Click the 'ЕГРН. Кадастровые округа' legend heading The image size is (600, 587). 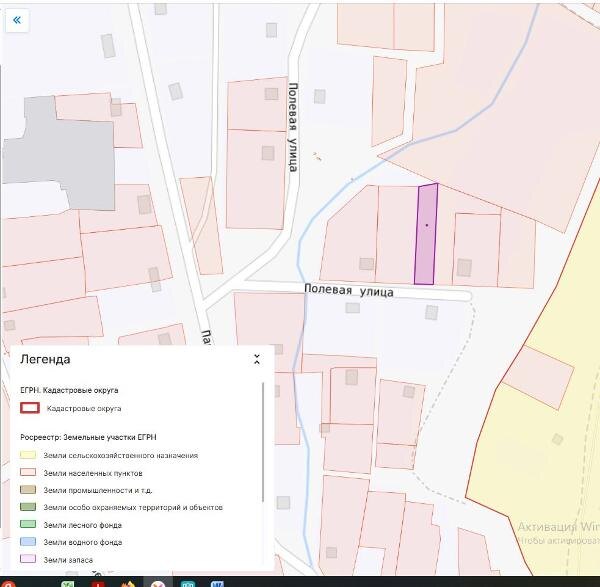[69, 390]
